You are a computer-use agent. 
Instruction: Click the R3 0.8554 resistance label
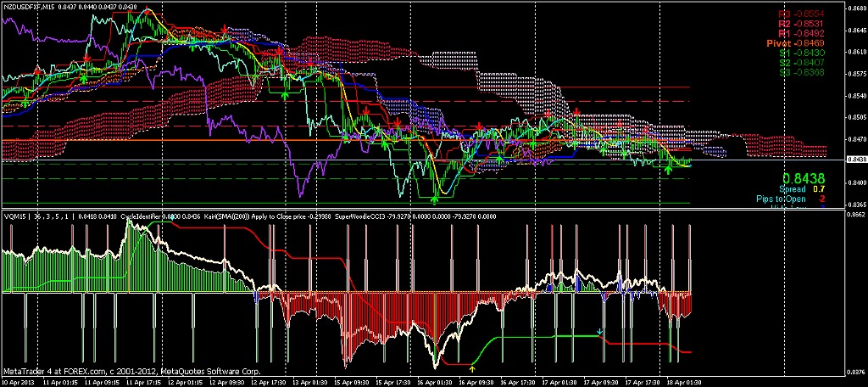point(802,13)
